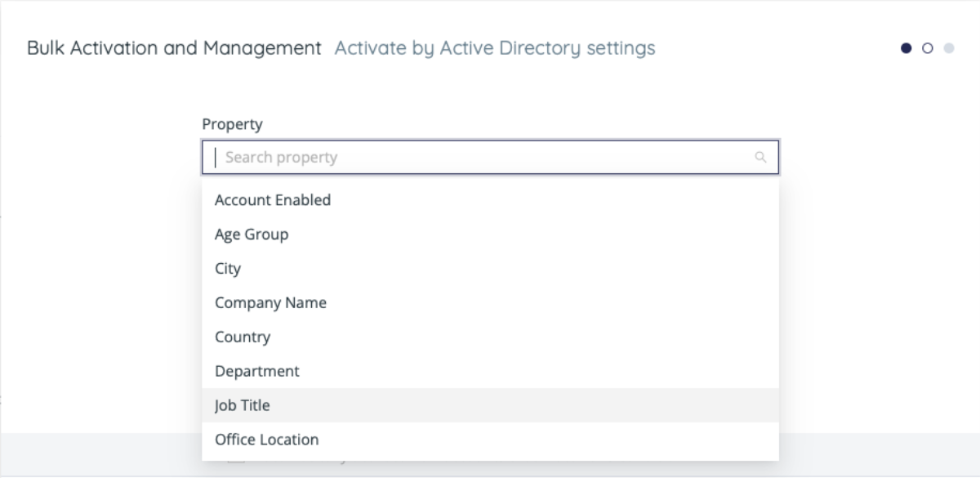Image resolution: width=980 pixels, height=478 pixels.
Task: Select Country as the property
Action: (490, 337)
